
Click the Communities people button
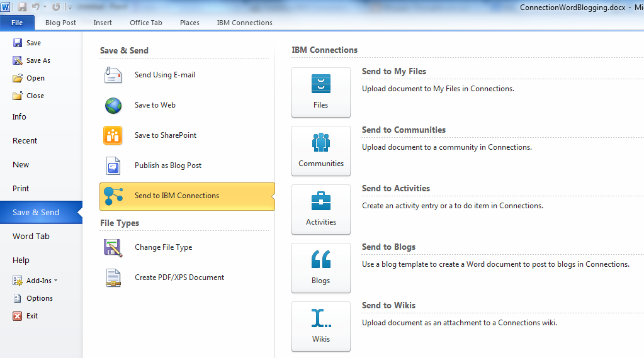(321, 151)
